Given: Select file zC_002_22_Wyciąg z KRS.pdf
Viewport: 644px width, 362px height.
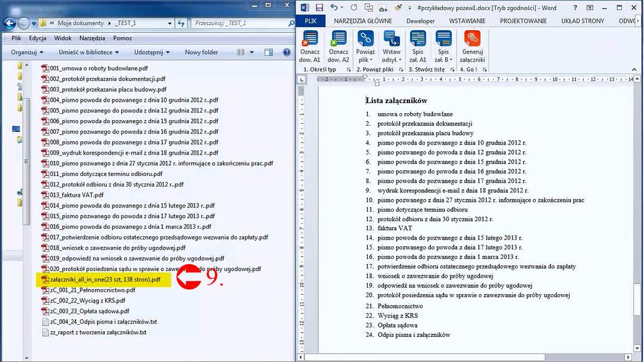Looking at the screenshot, I should pos(84,300).
